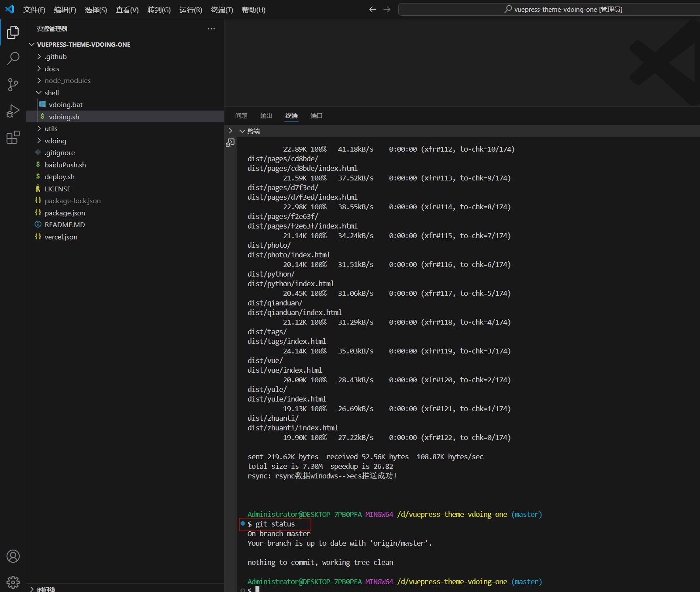Select the 终端 panel tab

click(x=291, y=116)
